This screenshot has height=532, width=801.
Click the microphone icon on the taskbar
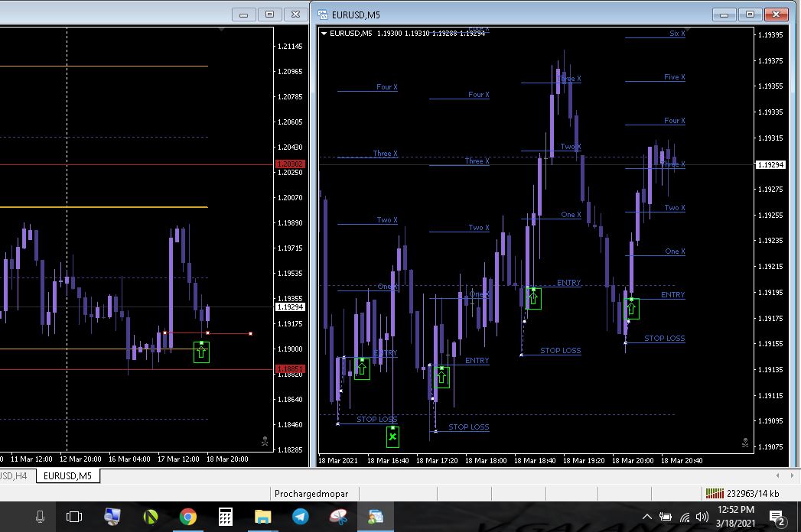tap(40, 517)
